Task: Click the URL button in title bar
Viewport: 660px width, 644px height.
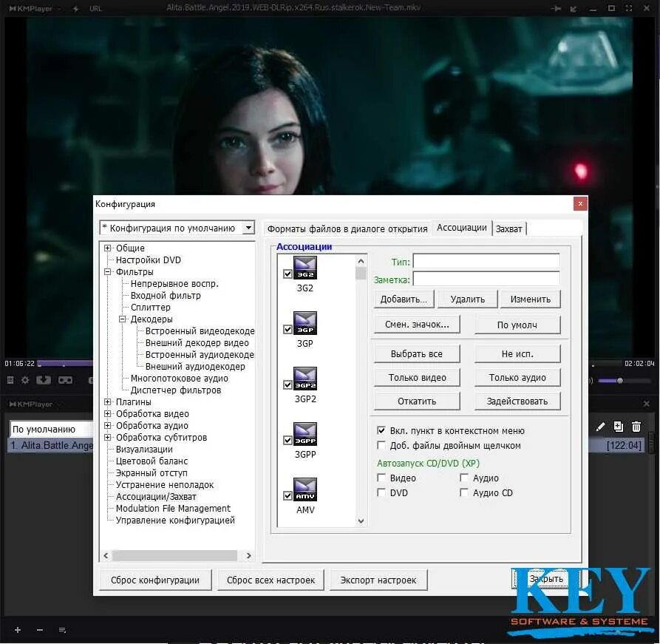Action: click(x=95, y=8)
